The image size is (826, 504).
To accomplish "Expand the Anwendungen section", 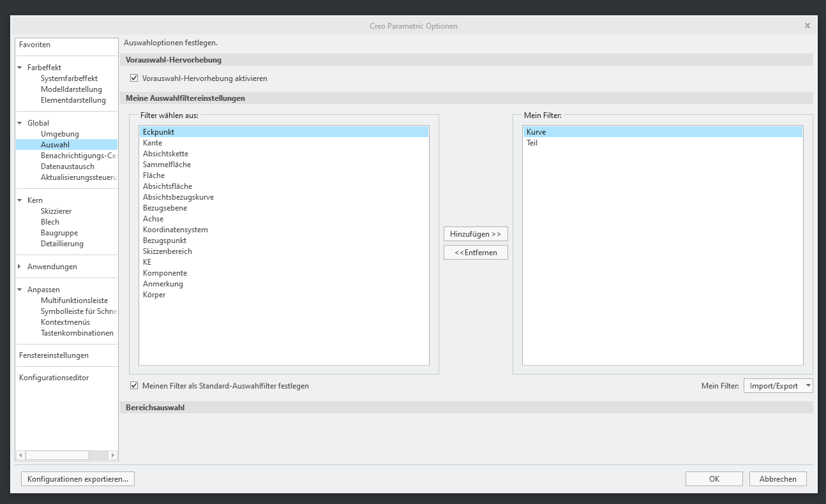I will point(19,266).
